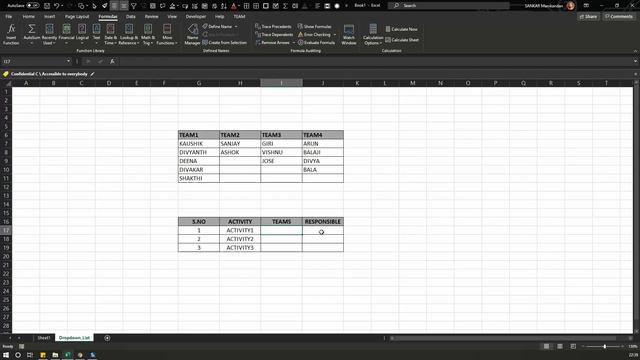Screen dimensions: 640x360
Task: Click Trace Precedents
Action: (273, 27)
